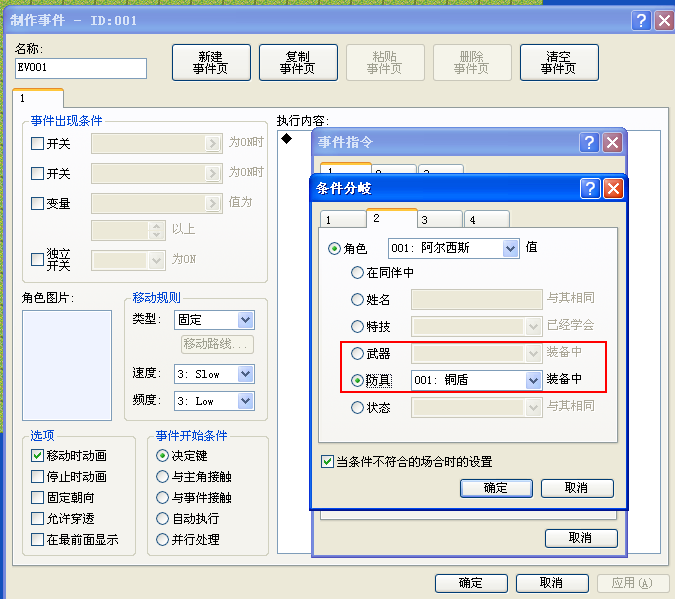Select 与主角接触 start condition
The height and width of the screenshot is (599, 675).
162,476
